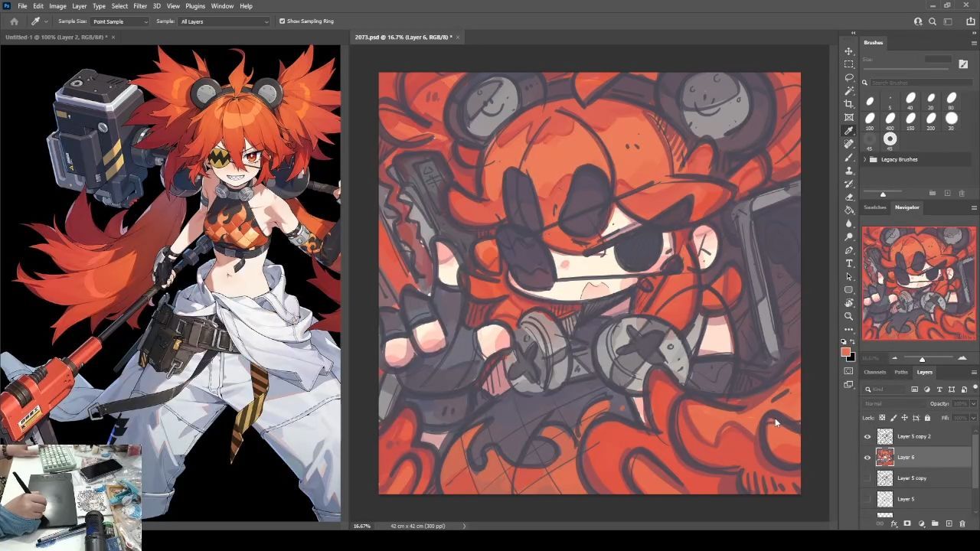Image resolution: width=980 pixels, height=551 pixels.
Task: Lock transparent pixels
Action: pos(882,418)
